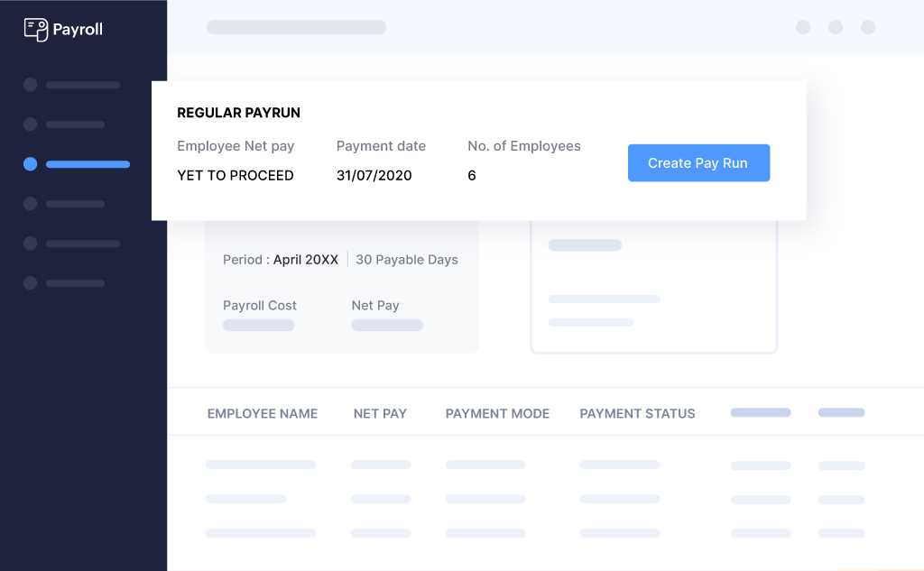The height and width of the screenshot is (571, 924).
Task: Open the second pill filter above Payment Status
Action: click(x=840, y=412)
